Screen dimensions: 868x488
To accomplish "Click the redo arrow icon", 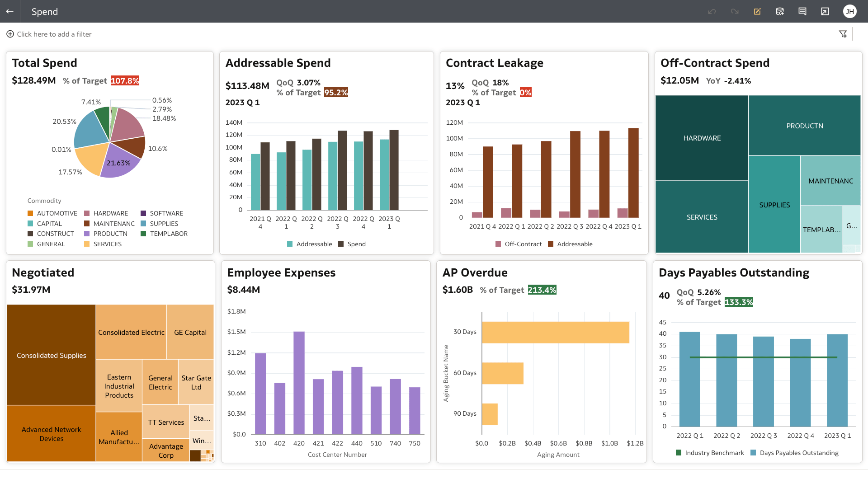I will [x=735, y=11].
